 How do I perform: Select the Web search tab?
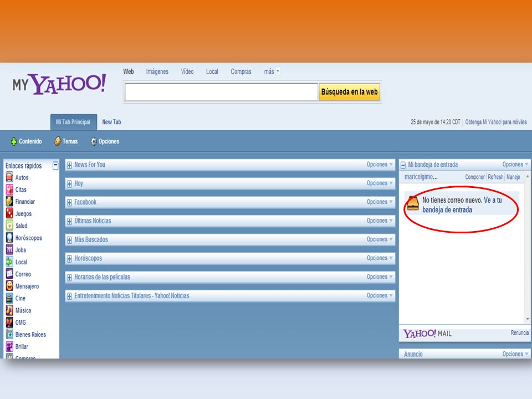pyautogui.click(x=128, y=71)
